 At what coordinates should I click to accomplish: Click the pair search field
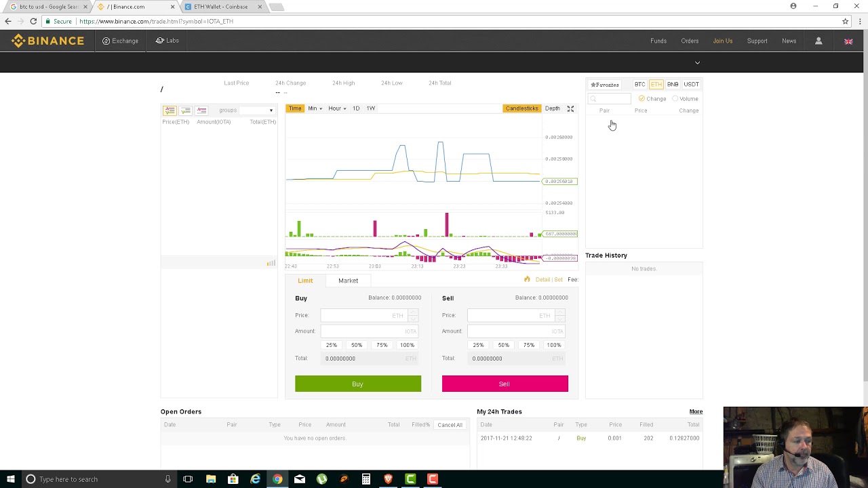609,99
